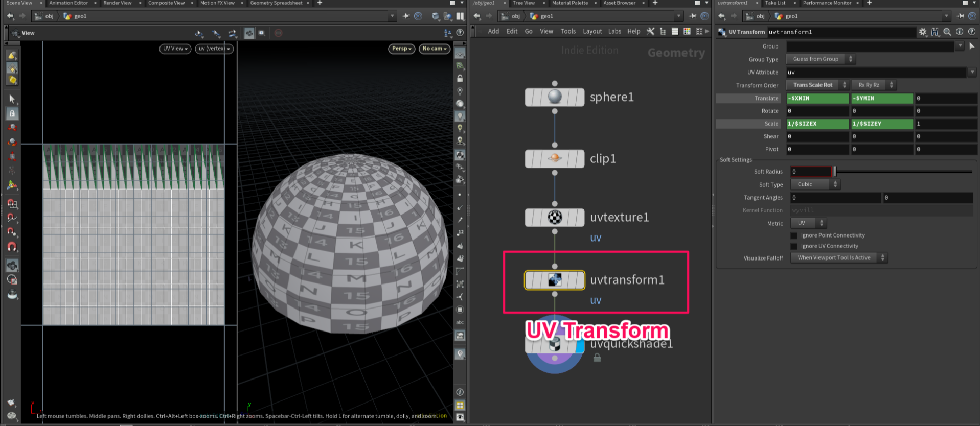This screenshot has height=426, width=980.
Task: Switch to the Geometry Spreadsheet tab
Action: 276,3
